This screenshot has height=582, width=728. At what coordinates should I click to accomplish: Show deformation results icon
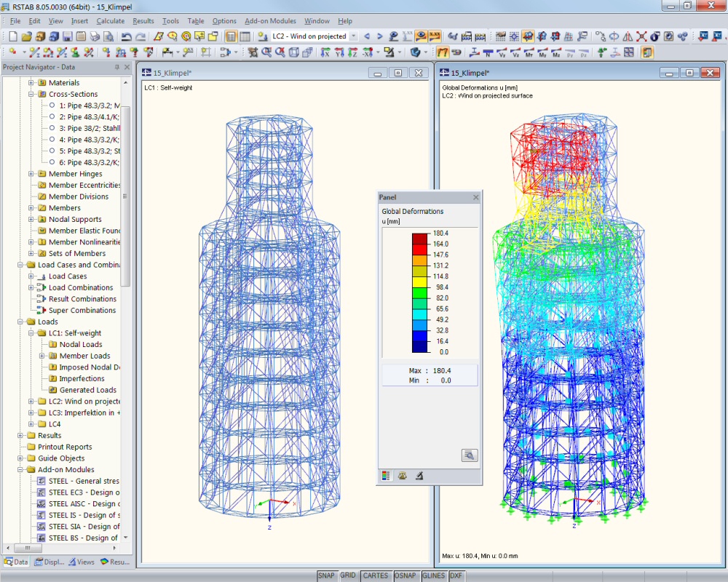pyautogui.click(x=443, y=52)
